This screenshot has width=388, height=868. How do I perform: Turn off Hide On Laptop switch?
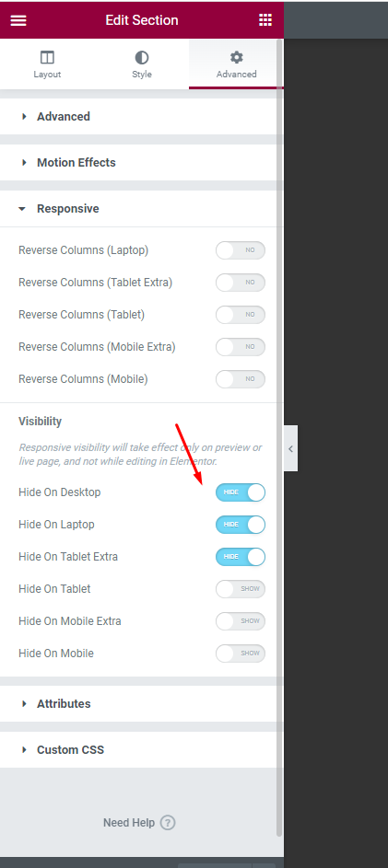[241, 525]
